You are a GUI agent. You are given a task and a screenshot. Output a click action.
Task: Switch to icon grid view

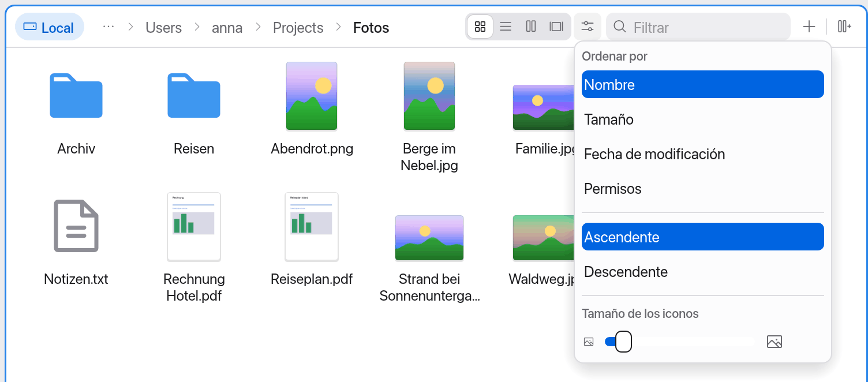480,27
